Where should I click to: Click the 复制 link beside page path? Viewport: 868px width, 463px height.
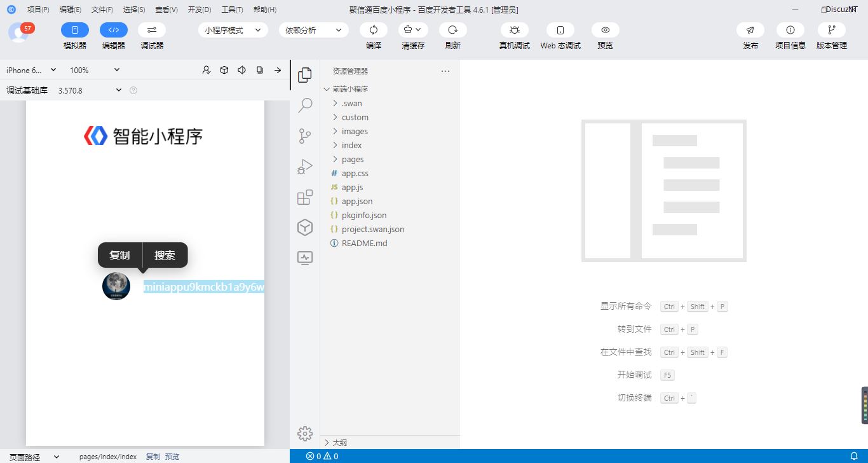pos(153,457)
